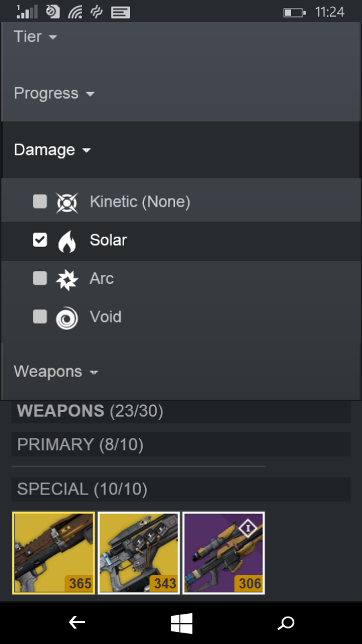
Task: Click the Arc burst icon
Action: pos(67,279)
